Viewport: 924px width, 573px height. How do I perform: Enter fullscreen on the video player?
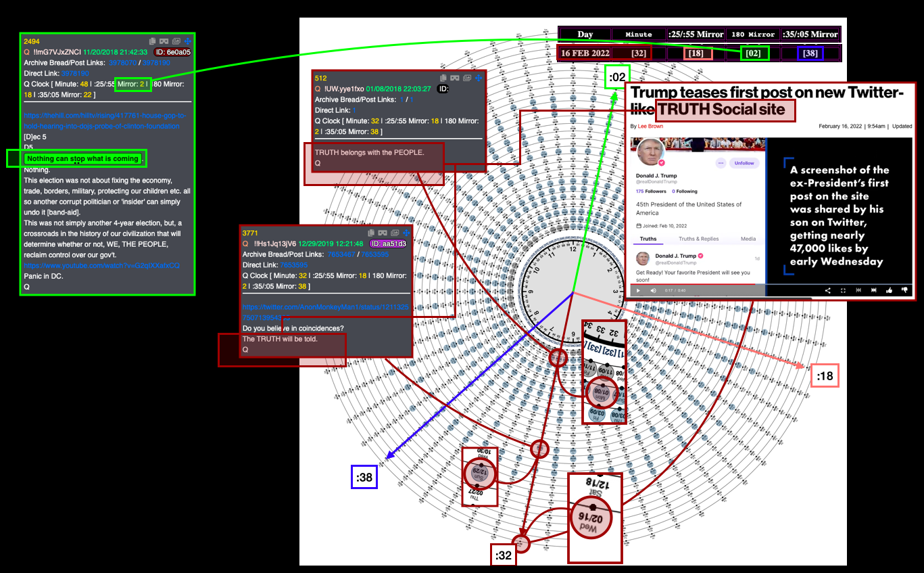tap(843, 290)
